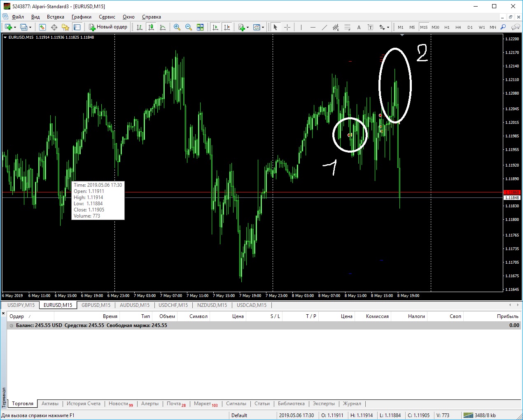Expand the New Chart dropdown arrow
523x420 pixels.
point(15,28)
